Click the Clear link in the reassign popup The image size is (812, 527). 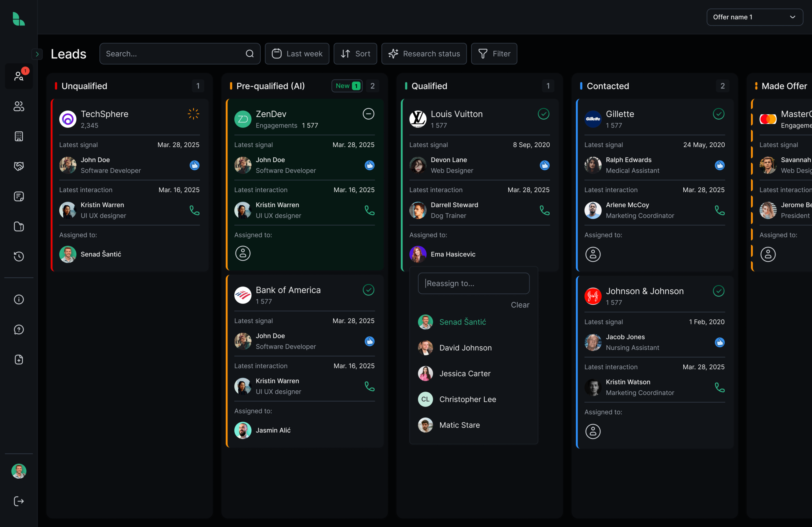tap(520, 305)
